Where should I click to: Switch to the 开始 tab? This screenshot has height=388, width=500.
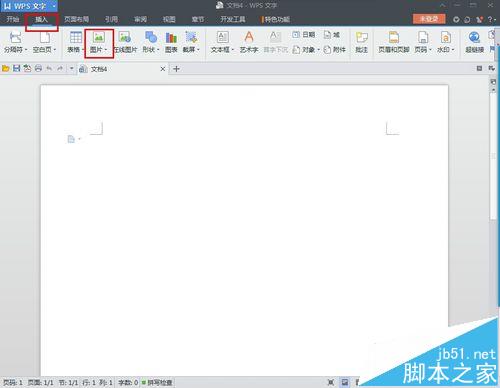click(13, 19)
